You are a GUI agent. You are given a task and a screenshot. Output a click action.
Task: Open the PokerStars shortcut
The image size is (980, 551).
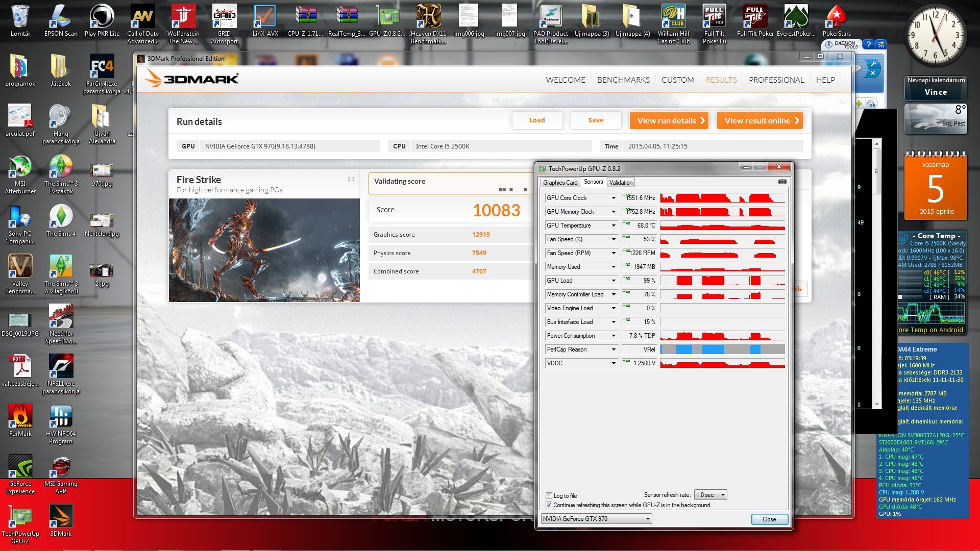(837, 20)
